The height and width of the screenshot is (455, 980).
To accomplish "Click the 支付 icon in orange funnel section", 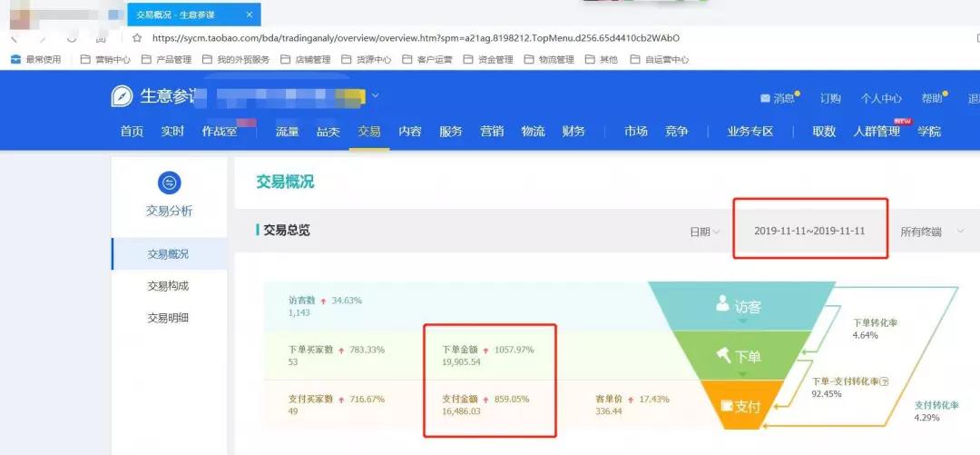I will coord(726,406).
